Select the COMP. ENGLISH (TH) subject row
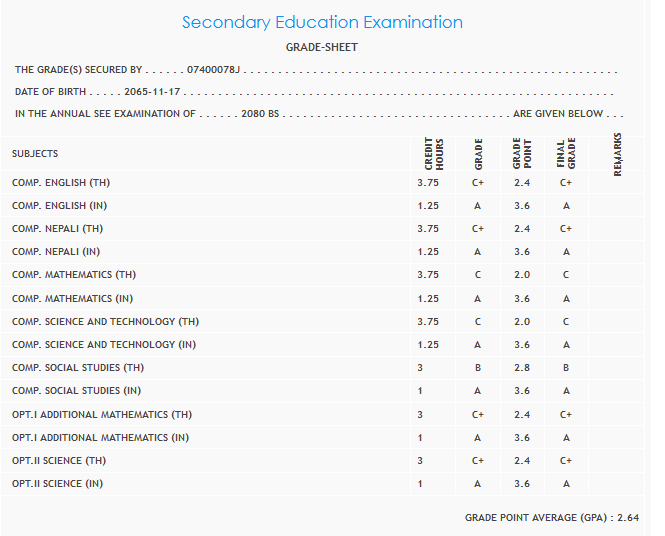 64,183
